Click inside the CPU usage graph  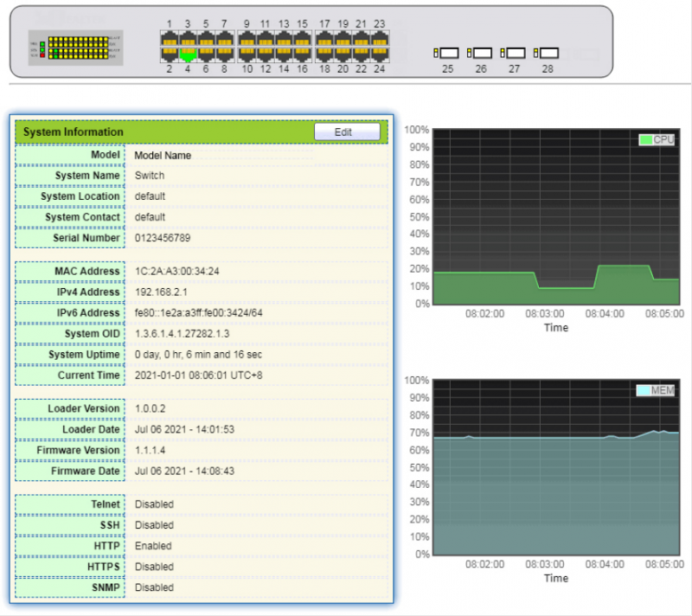[556, 216]
